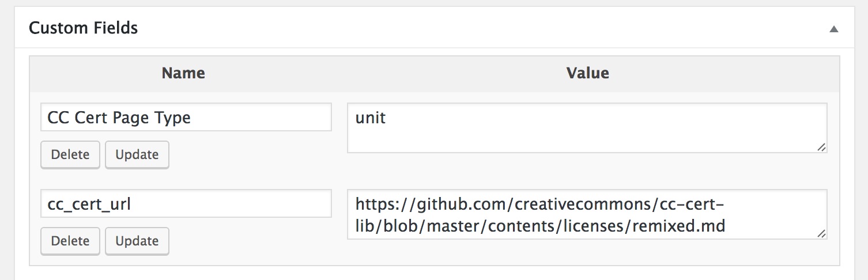The image size is (868, 280).
Task: Grab resize handle of the "unit" textarea
Action: pos(821,147)
